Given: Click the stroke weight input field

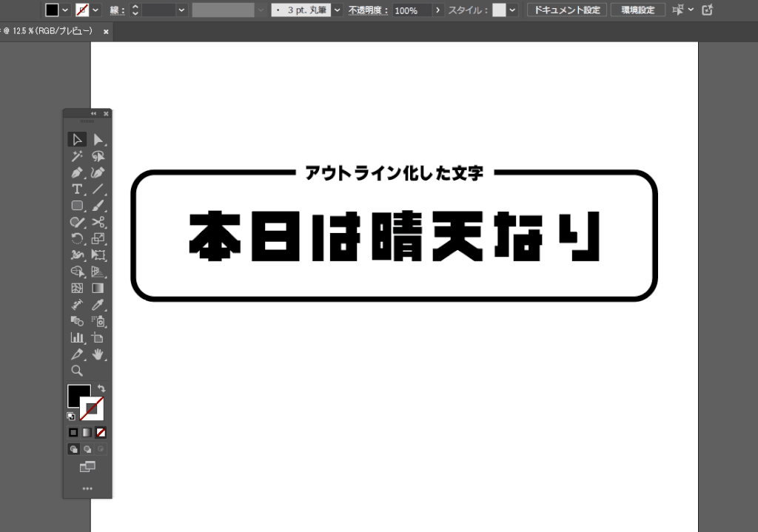Looking at the screenshot, I should 158,10.
